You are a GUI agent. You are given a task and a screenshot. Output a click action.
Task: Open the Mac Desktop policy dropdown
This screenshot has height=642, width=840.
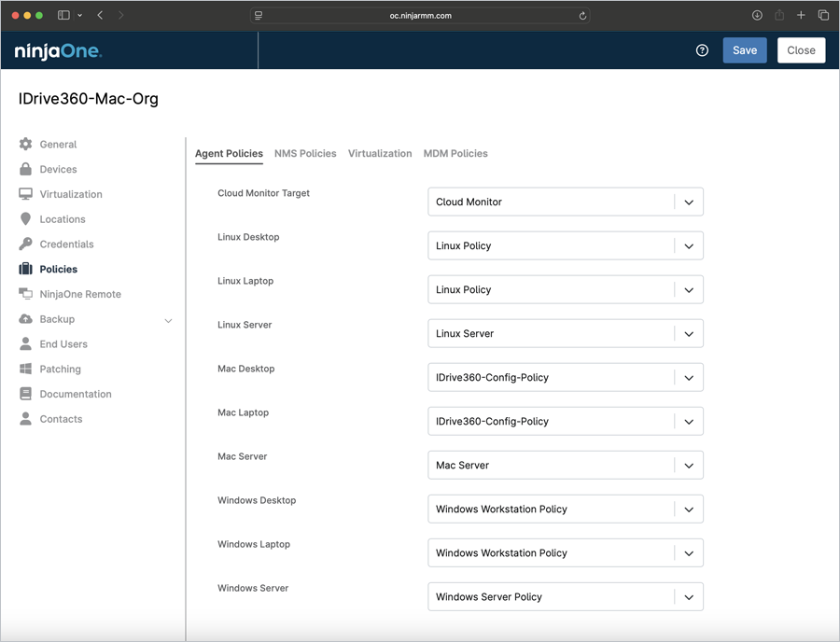(688, 378)
